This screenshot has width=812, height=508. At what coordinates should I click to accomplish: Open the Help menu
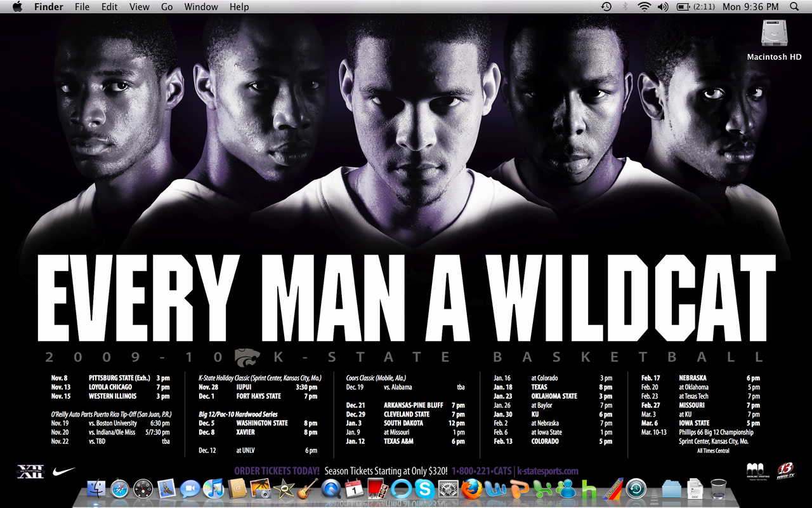click(x=239, y=7)
